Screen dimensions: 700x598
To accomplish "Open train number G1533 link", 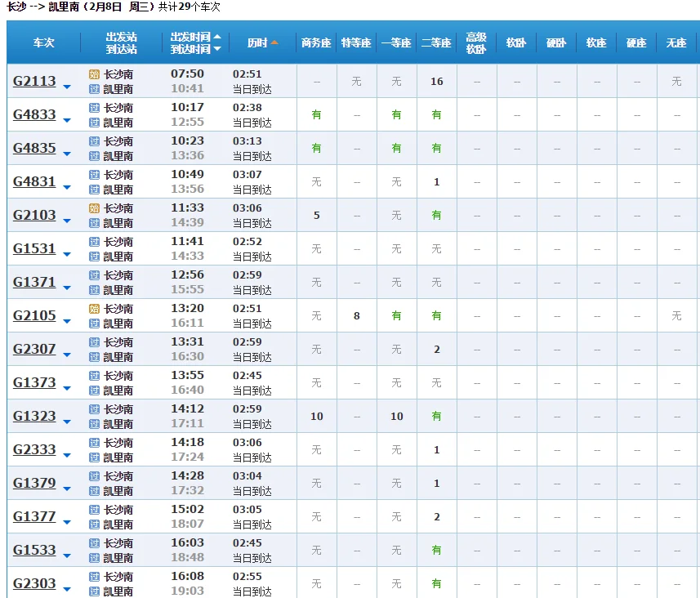I will tap(34, 550).
